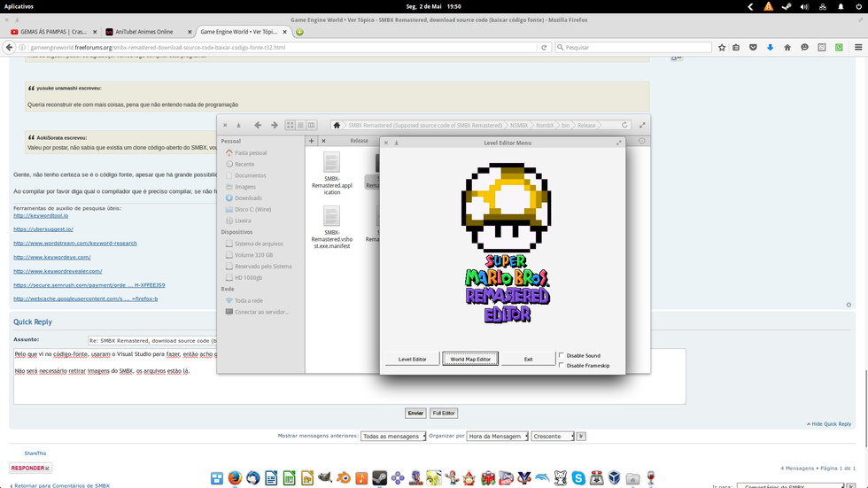Launch Steam from the dock
Screen dimensions: 868x488
coord(379,477)
